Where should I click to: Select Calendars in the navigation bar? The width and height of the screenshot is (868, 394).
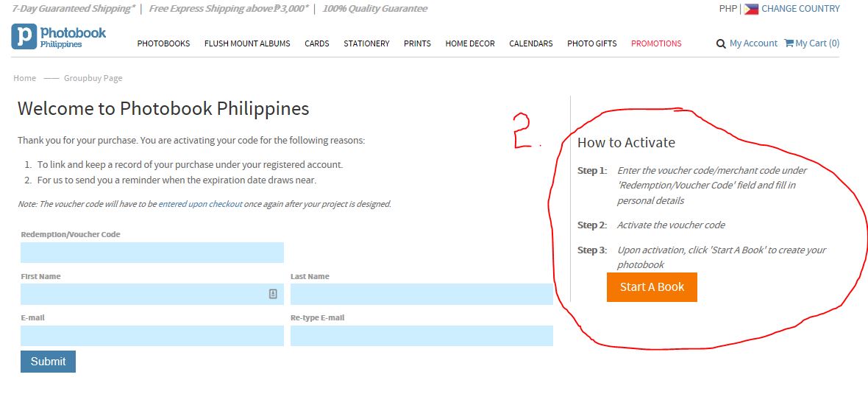(530, 43)
